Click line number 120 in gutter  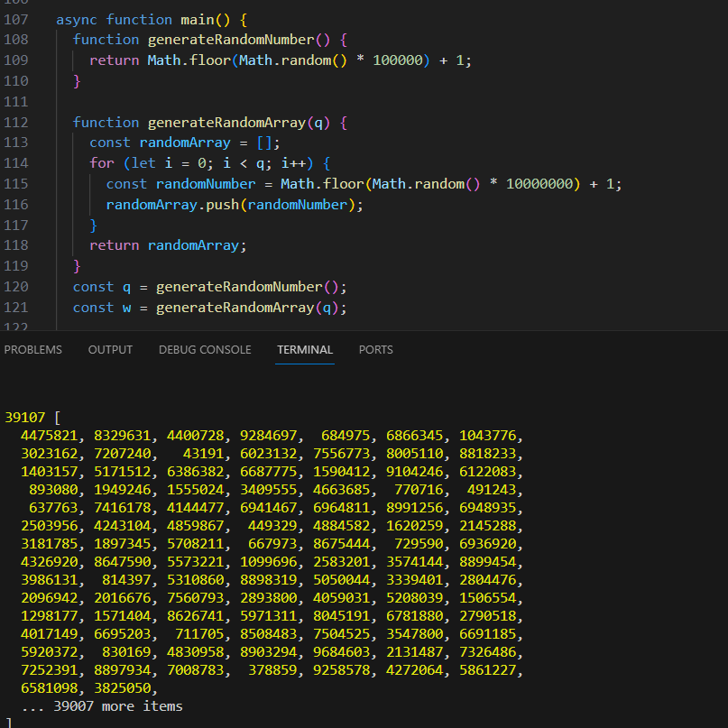[15, 287]
